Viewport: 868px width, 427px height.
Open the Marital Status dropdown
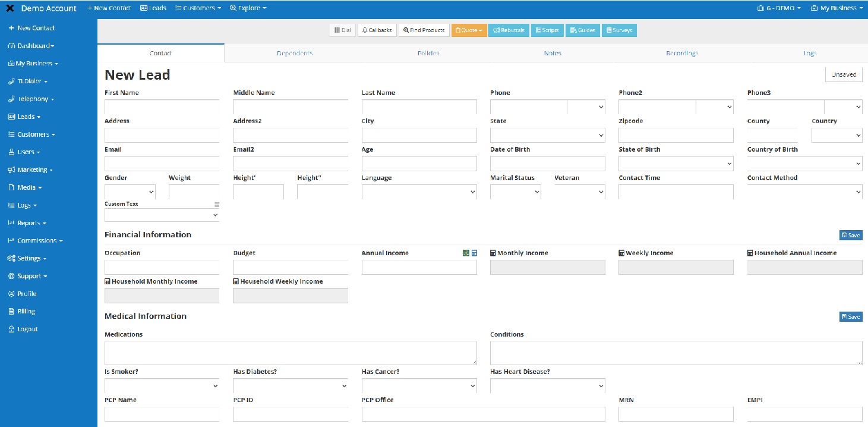tap(516, 192)
